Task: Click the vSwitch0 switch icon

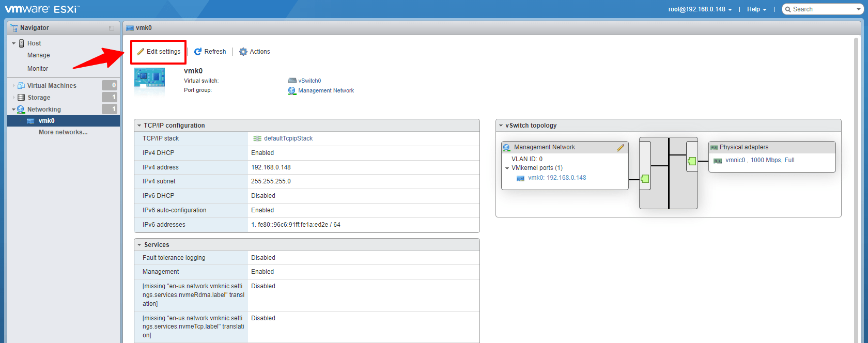Action: (x=292, y=81)
